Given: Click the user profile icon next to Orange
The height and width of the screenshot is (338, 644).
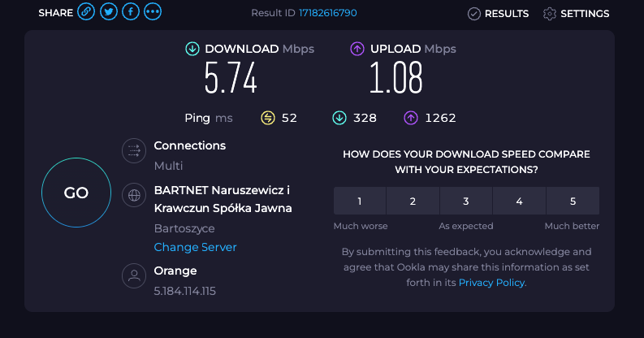Looking at the screenshot, I should tap(134, 275).
